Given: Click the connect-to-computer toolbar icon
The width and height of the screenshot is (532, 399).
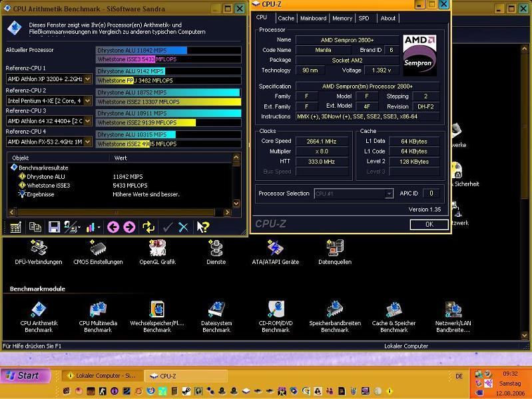Looking at the screenshot, I should pos(70,227).
